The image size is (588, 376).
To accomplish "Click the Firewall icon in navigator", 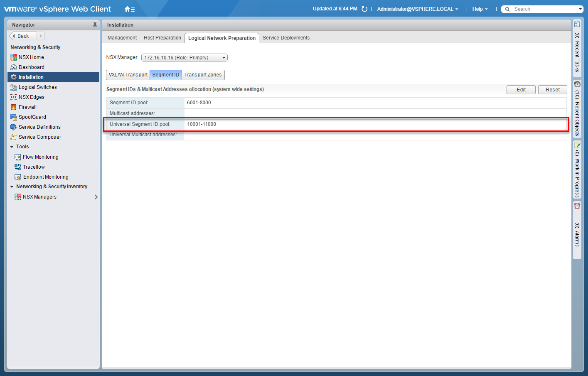I will click(14, 107).
